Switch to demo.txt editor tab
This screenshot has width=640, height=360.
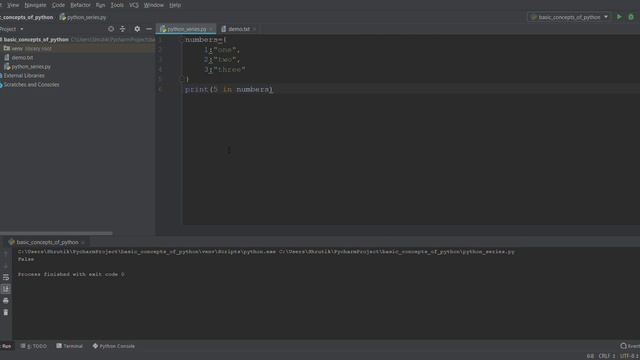(x=239, y=29)
